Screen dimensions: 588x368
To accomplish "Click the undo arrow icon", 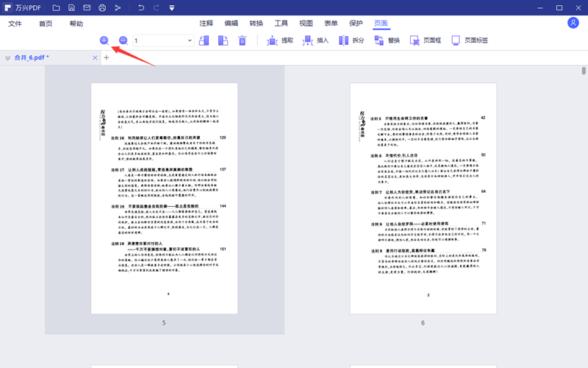I will coord(140,8).
